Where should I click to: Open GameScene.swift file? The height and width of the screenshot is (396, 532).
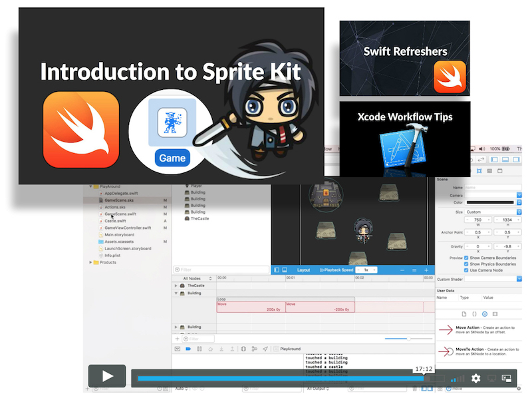tap(120, 214)
